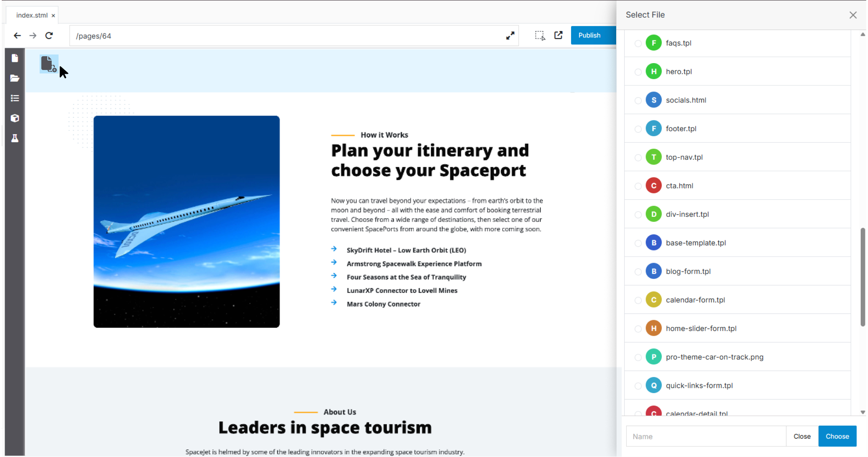Select the top-nav.tpl radio button
Screen dimensions: 868x457
[638, 158]
